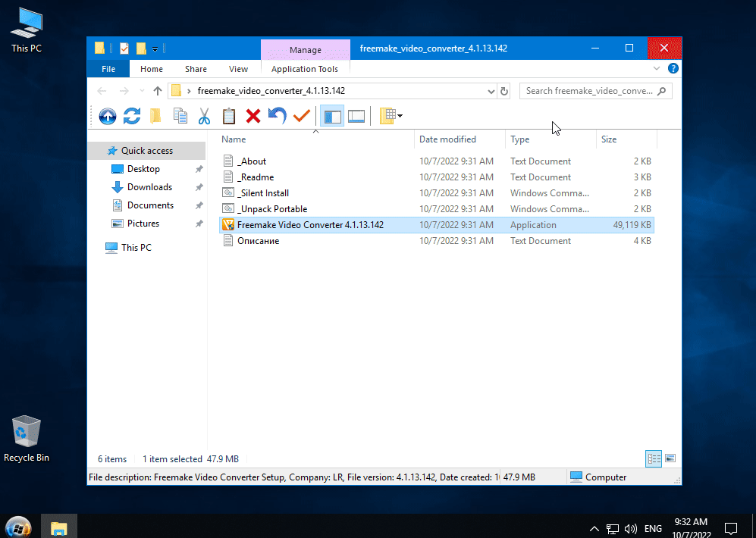Click the clipboard Paste icon
The height and width of the screenshot is (538, 756).
[x=228, y=116]
